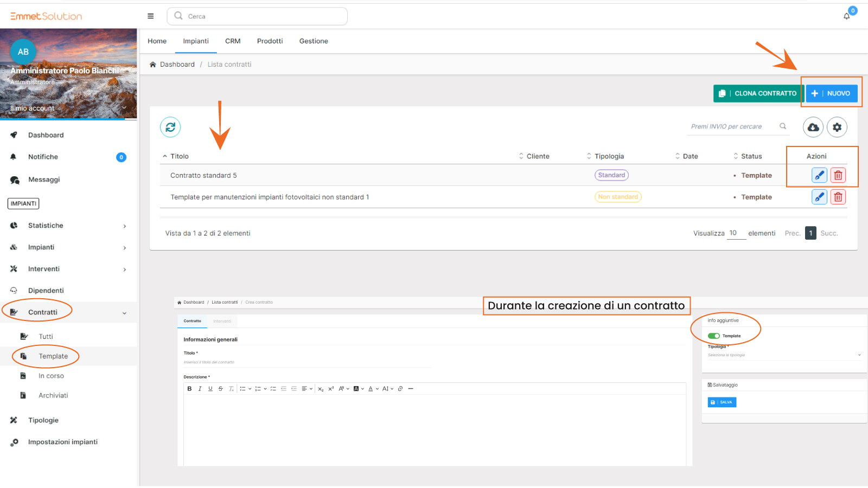Viewport: 868px width, 488px height.
Task: Edit Contratto standard 5 row
Action: (x=819, y=175)
